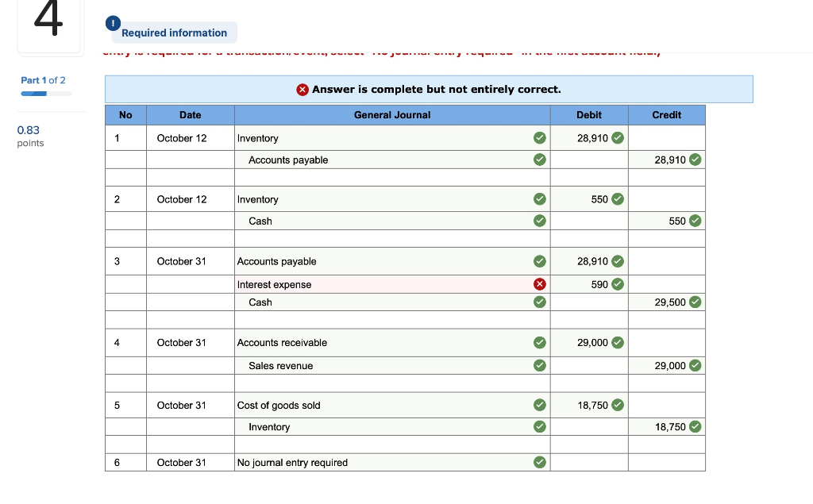
Task: Select the Date cell for entry 3
Action: [x=190, y=261]
